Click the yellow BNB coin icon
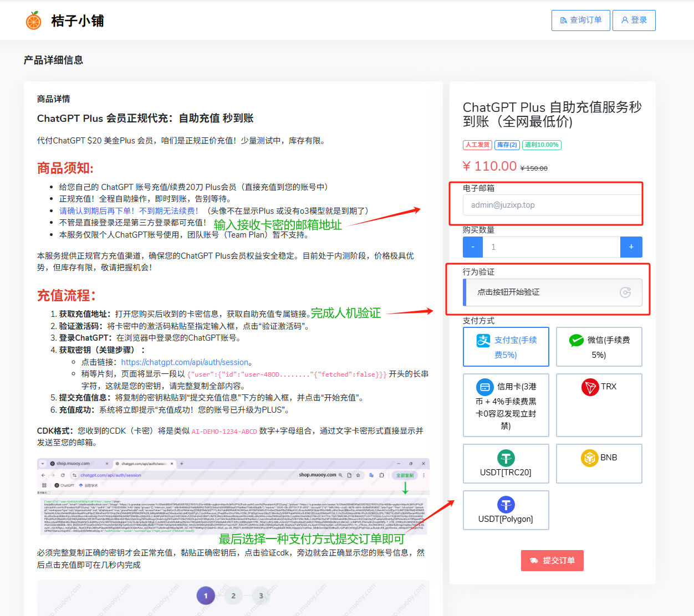This screenshot has height=616, width=694. coord(590,458)
